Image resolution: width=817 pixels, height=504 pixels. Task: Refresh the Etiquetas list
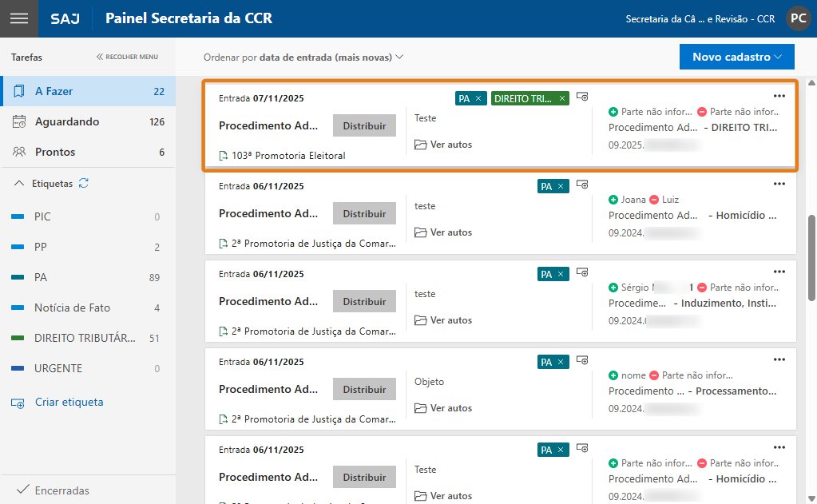pos(84,184)
